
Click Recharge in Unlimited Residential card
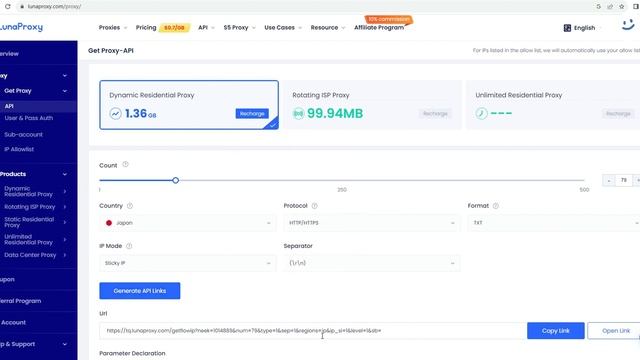(618, 113)
